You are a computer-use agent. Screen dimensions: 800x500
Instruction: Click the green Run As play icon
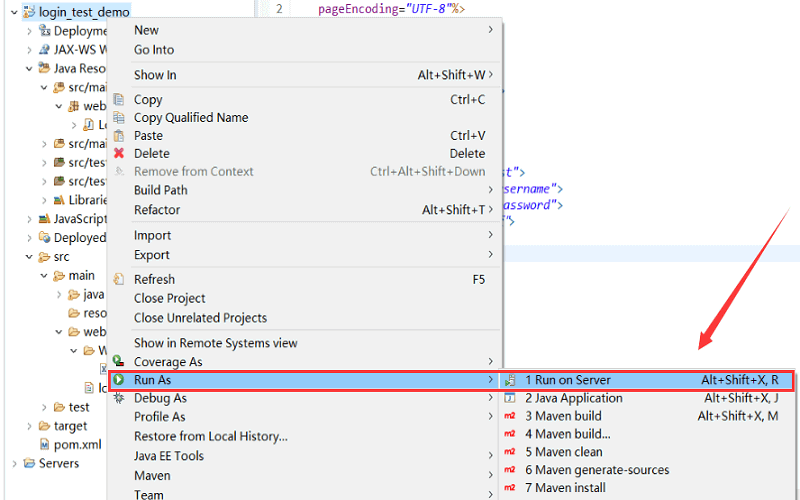[118, 380]
